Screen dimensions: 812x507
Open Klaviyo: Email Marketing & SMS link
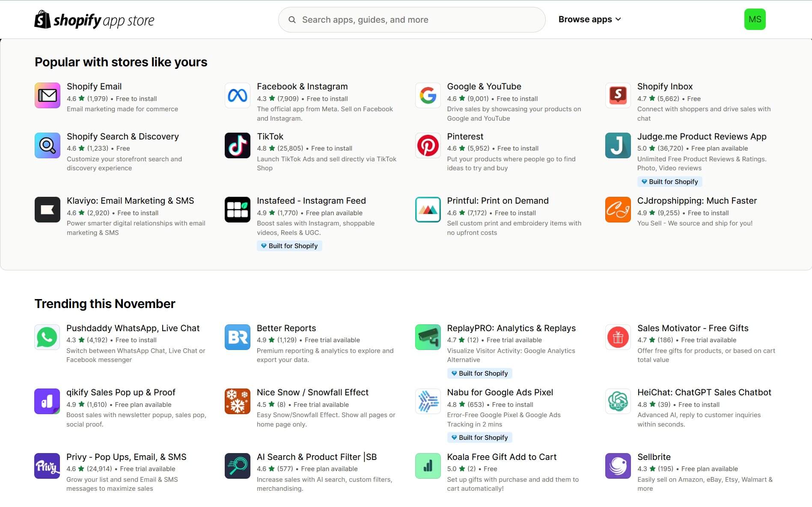pos(130,201)
